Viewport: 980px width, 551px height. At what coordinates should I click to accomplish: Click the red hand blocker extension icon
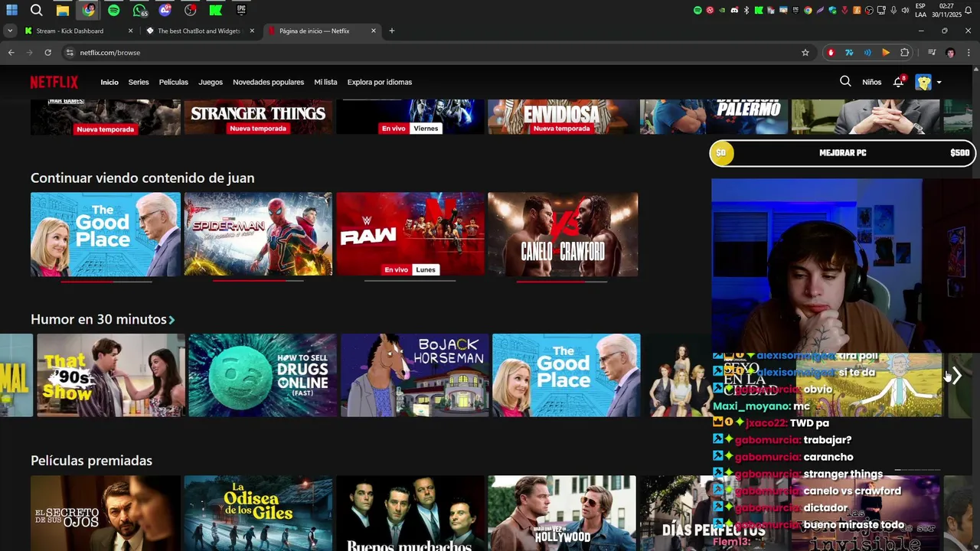pyautogui.click(x=831, y=53)
